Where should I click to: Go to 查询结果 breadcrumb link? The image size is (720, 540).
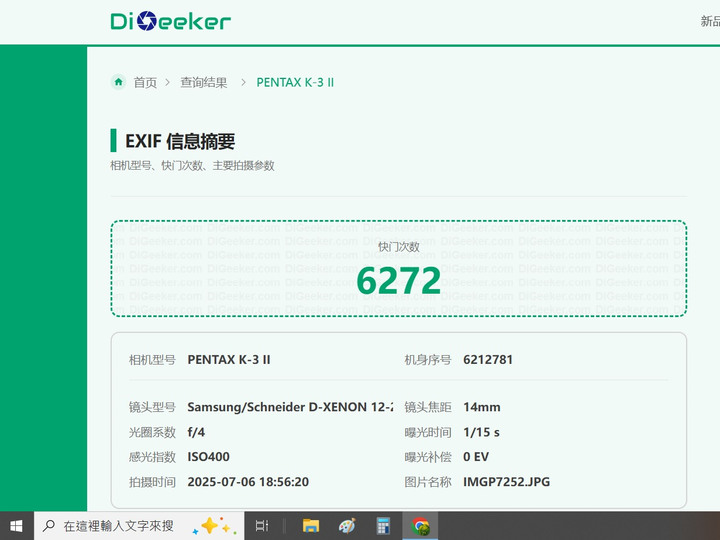203,83
